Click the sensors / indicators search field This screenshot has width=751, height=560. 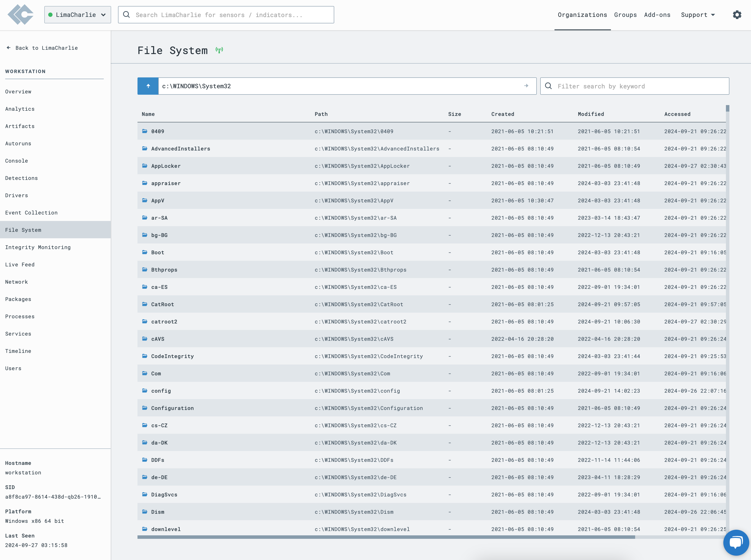point(226,14)
